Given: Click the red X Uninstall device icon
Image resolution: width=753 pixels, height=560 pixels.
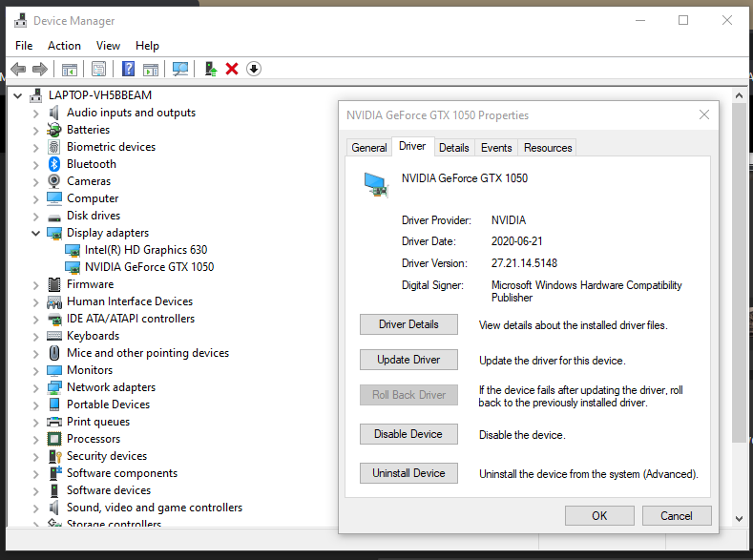Looking at the screenshot, I should 232,69.
